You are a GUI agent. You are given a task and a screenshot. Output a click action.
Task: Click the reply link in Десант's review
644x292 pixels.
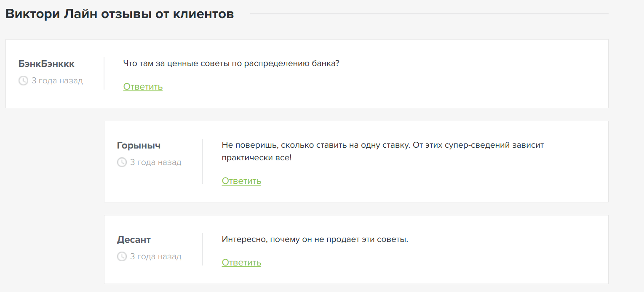tap(241, 262)
